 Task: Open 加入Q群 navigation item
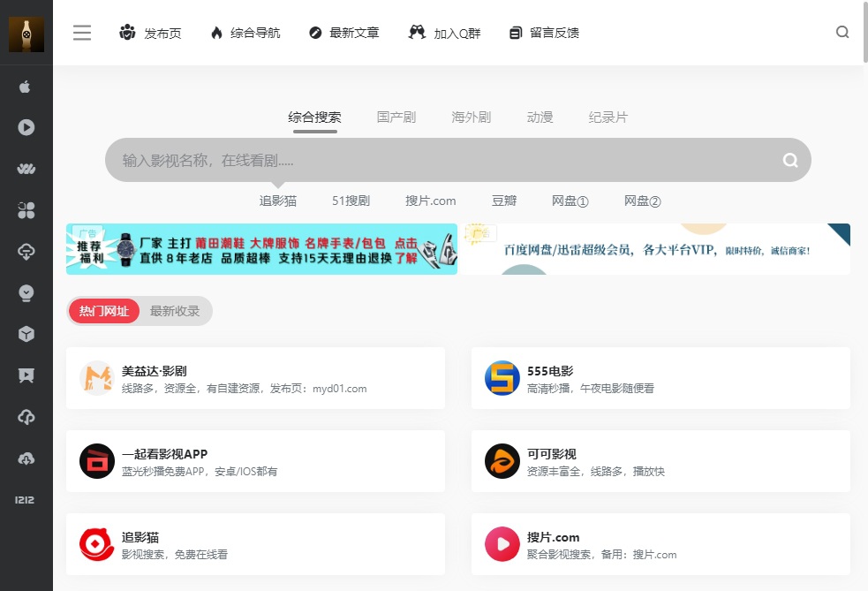[444, 33]
